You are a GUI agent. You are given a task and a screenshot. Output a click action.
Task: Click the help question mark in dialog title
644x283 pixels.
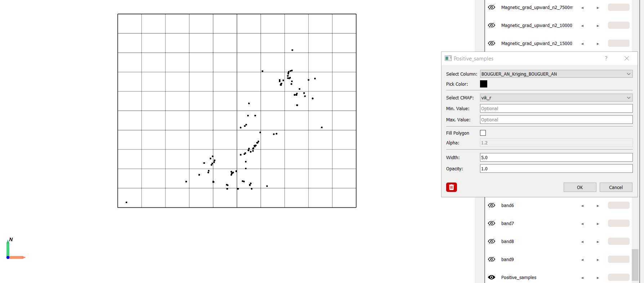point(606,58)
